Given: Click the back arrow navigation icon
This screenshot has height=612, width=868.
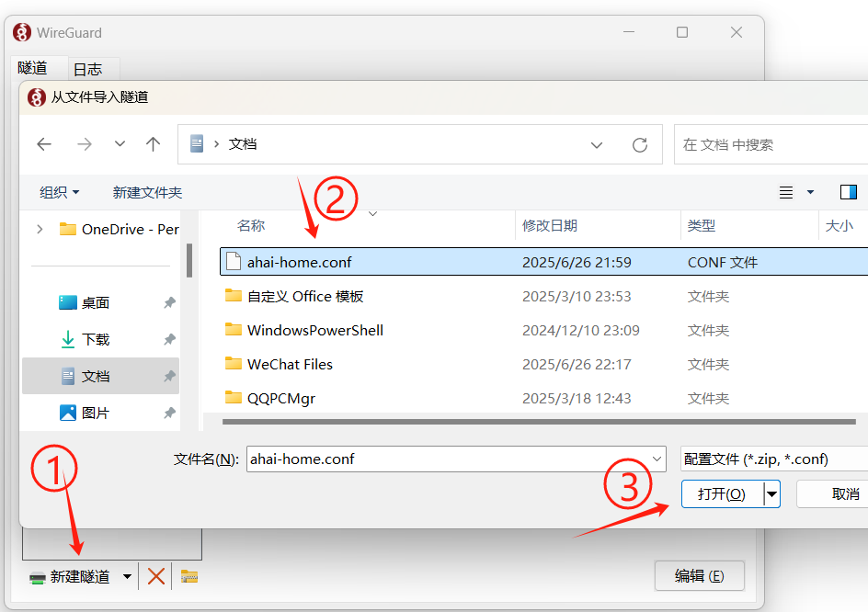Looking at the screenshot, I should 44,144.
